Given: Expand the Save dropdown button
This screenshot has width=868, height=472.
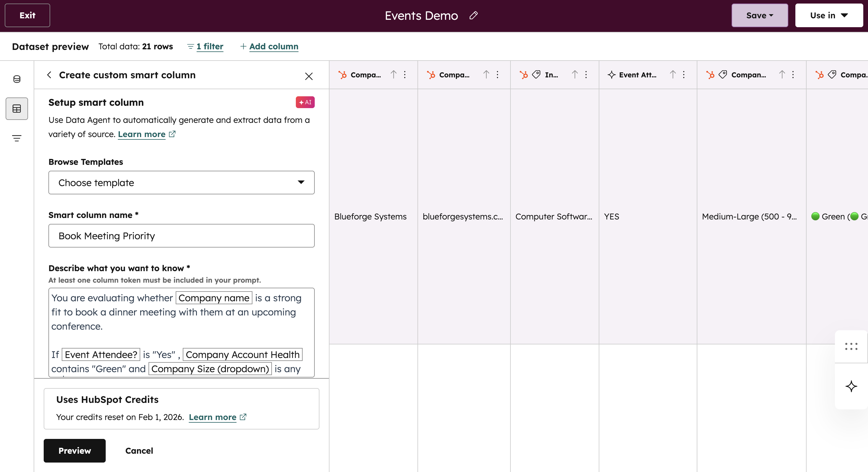Looking at the screenshot, I should [x=759, y=16].
